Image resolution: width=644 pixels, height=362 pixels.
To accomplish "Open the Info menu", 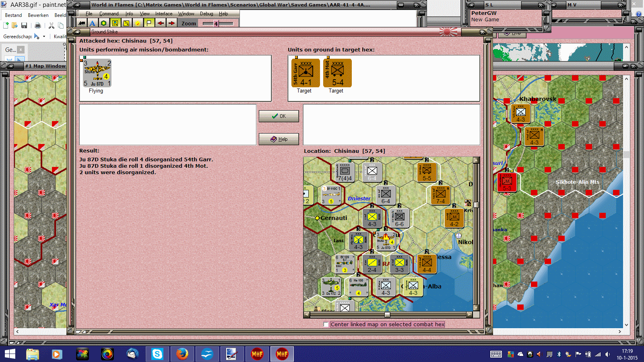I will click(129, 14).
